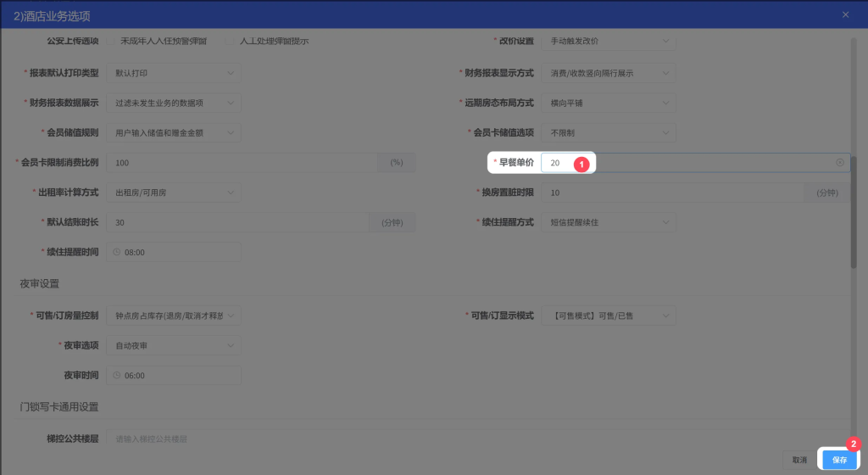Click the clock icon in 夜审时间
Screen dimensions: 868x475
tap(117, 376)
